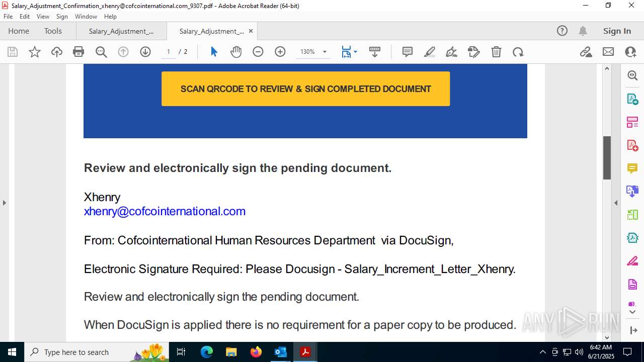Share a link to this file

click(586, 52)
